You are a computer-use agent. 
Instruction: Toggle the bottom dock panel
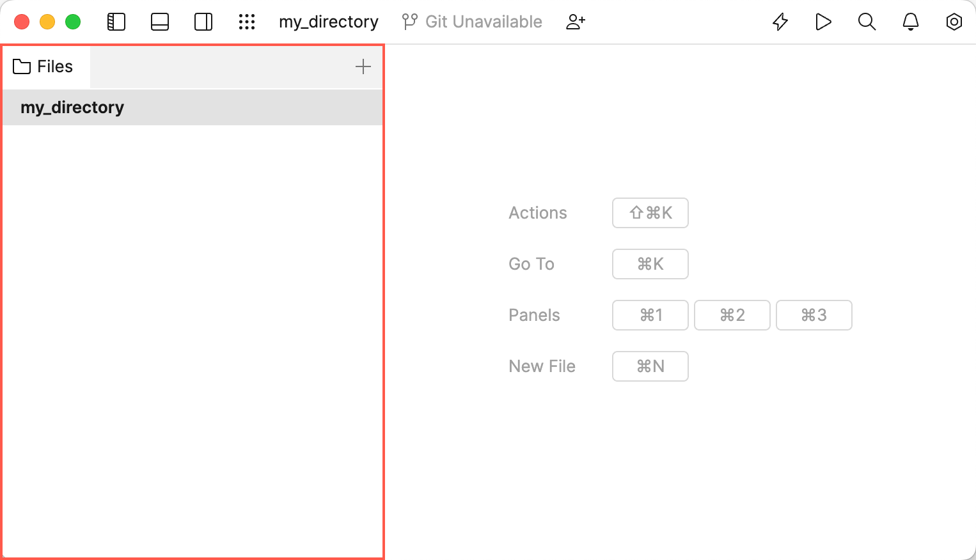pyautogui.click(x=159, y=21)
